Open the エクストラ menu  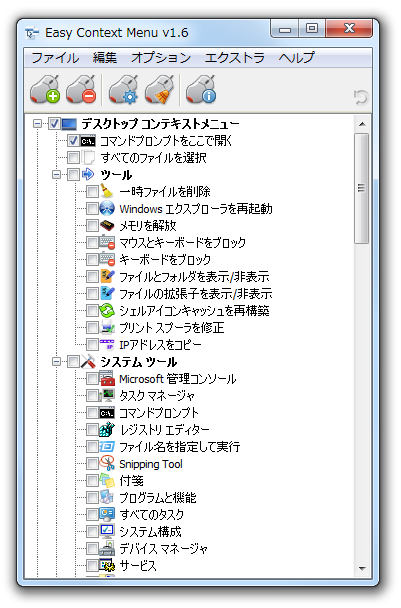[234, 58]
